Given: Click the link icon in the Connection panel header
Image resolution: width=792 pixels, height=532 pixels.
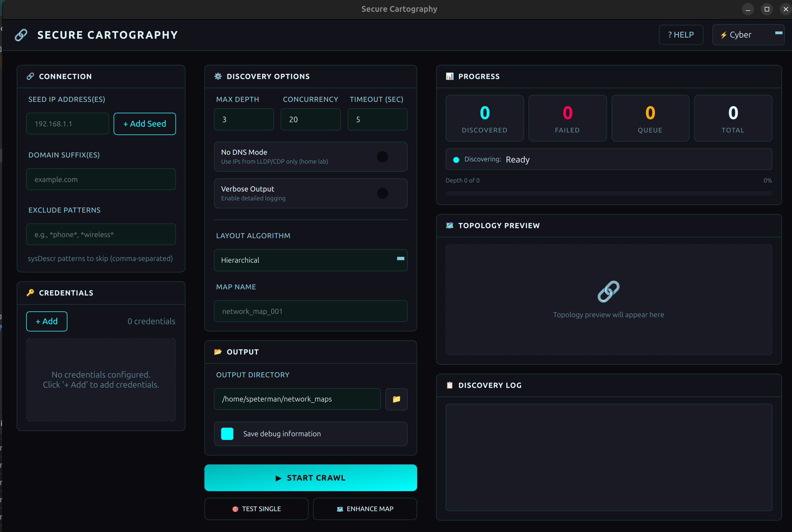Looking at the screenshot, I should pyautogui.click(x=31, y=76).
